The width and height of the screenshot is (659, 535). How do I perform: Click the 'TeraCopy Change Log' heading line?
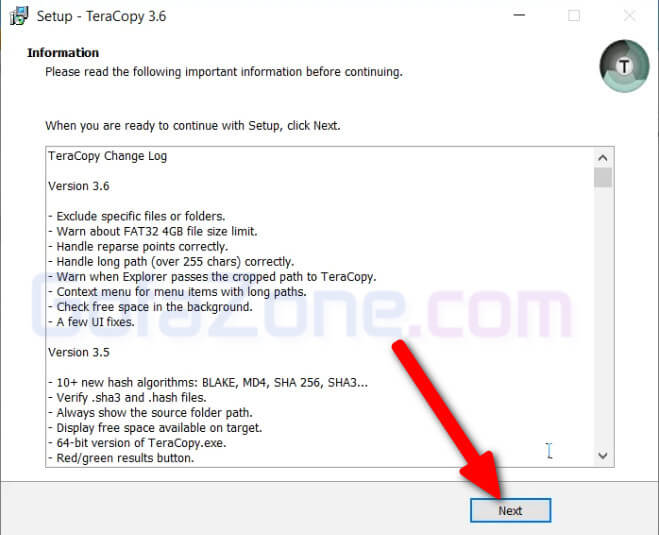coord(108,157)
